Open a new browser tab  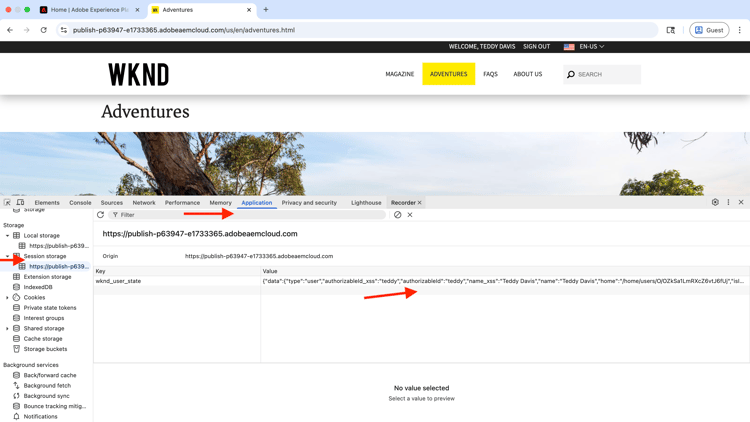266,10
